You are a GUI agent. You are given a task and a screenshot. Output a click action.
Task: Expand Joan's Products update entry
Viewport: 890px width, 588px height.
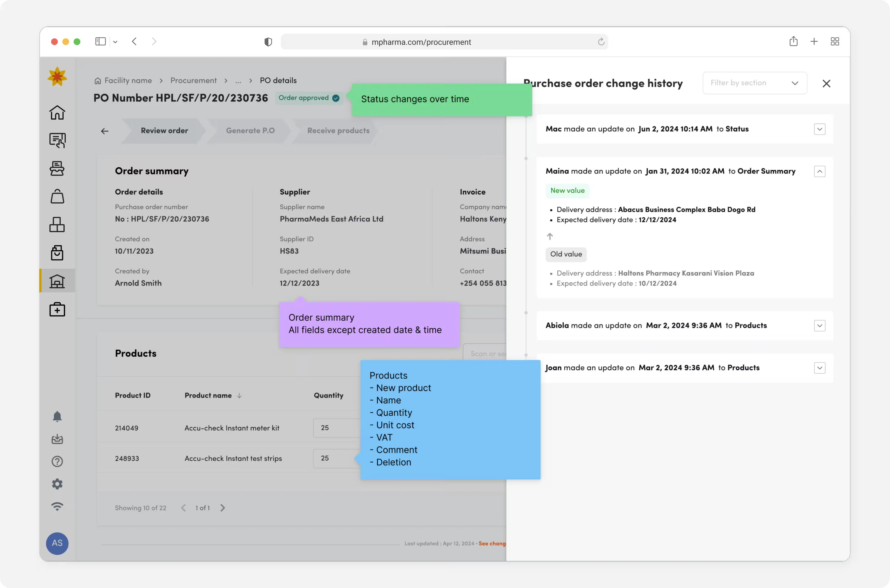819,368
